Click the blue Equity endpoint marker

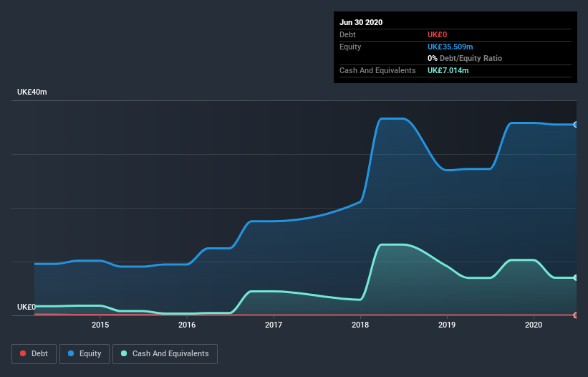point(576,125)
